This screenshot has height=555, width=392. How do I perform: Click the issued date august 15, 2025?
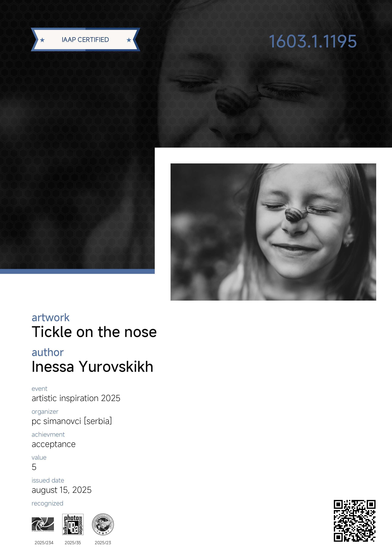coord(62,490)
